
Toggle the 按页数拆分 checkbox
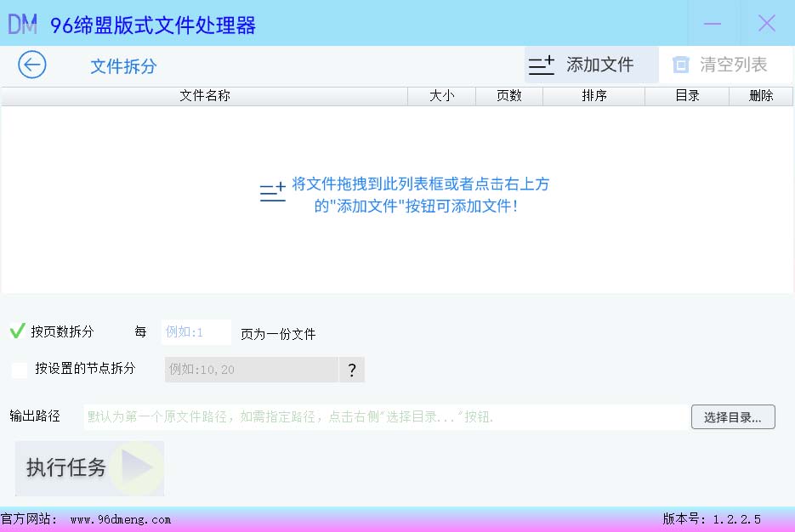tap(18, 331)
